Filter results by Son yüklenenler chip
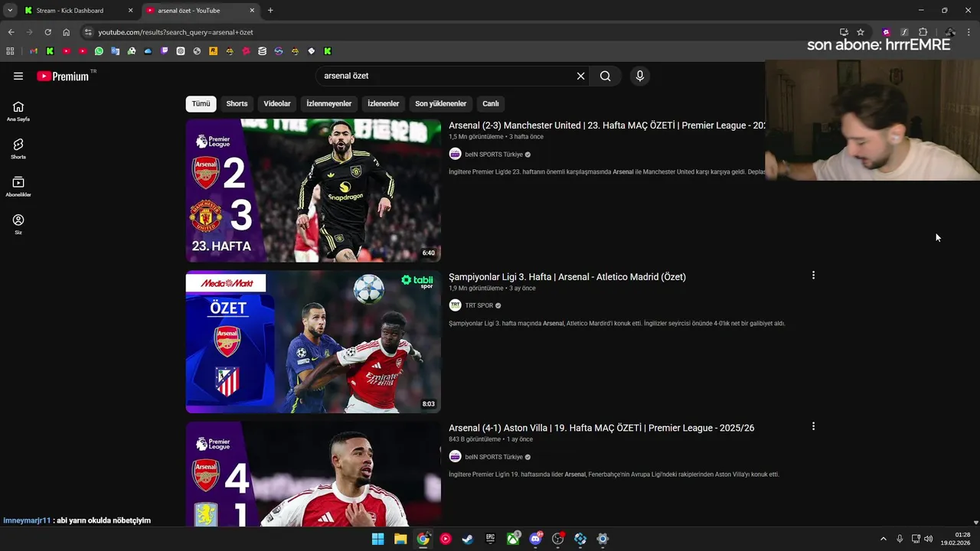The image size is (980, 551). [440, 103]
